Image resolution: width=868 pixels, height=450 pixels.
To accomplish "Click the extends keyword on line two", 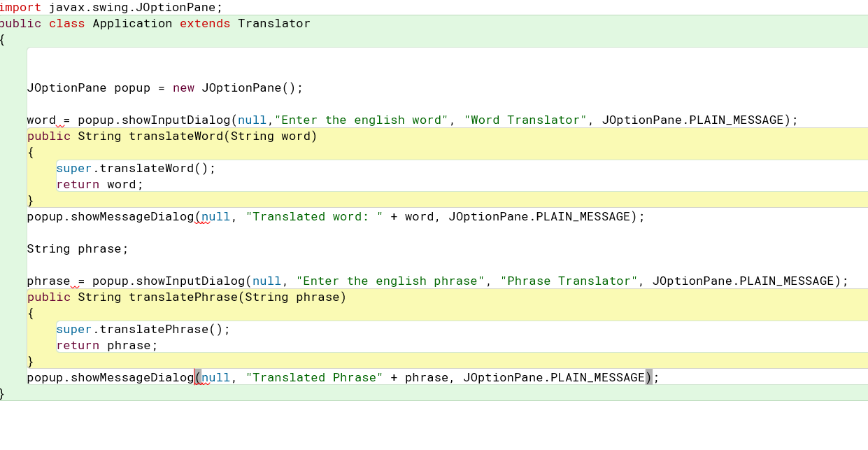I will (205, 23).
